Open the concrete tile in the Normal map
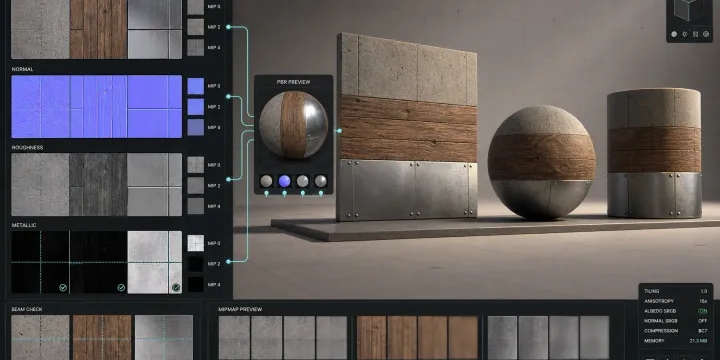Screen dimensions: 720x360 coord(40,107)
